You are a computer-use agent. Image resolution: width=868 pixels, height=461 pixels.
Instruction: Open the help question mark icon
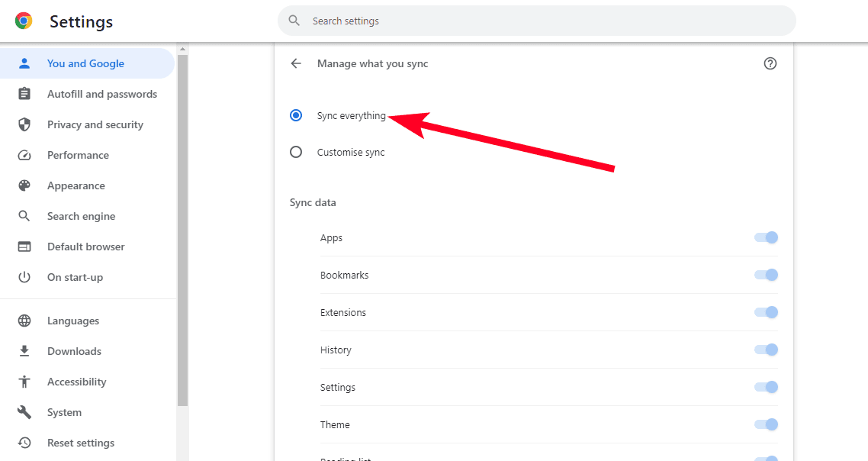(770, 64)
